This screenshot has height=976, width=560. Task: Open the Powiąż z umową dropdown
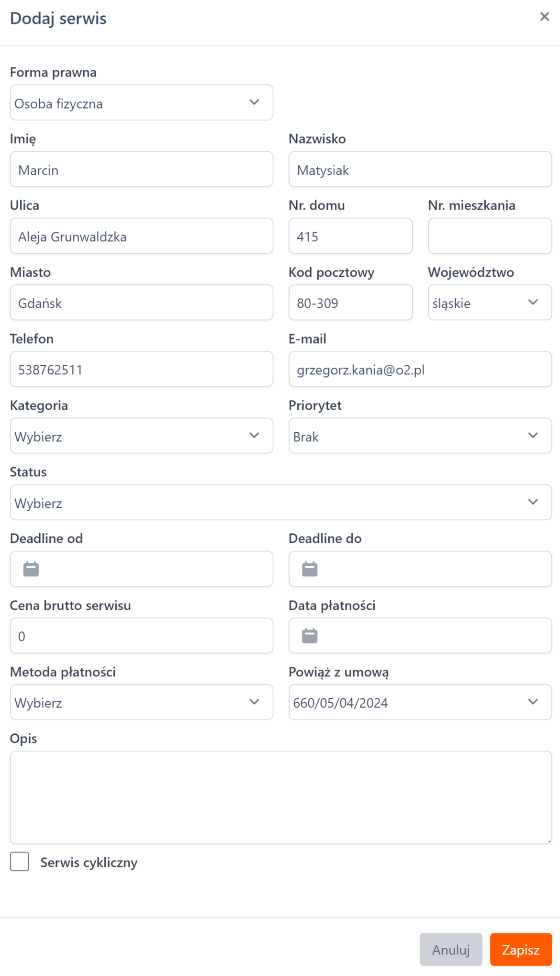click(420, 702)
